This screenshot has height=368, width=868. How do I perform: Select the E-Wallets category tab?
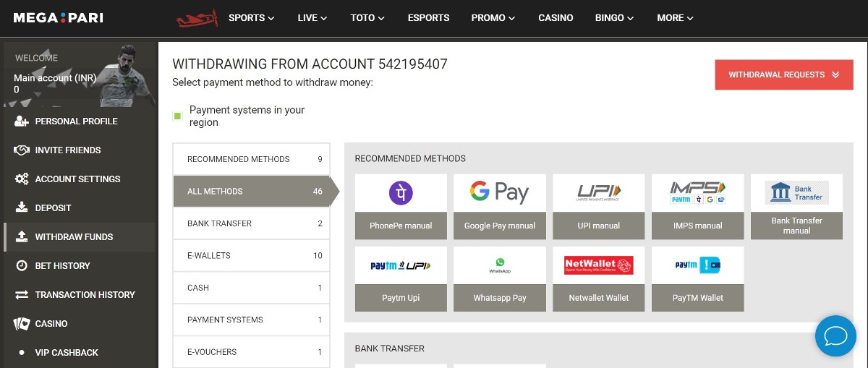[x=252, y=255]
